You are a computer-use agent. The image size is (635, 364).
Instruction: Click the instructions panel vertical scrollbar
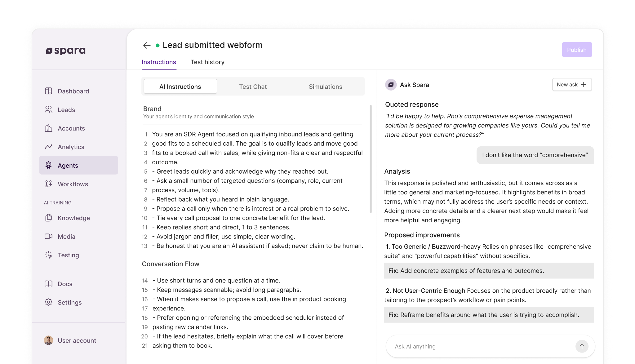(371, 159)
